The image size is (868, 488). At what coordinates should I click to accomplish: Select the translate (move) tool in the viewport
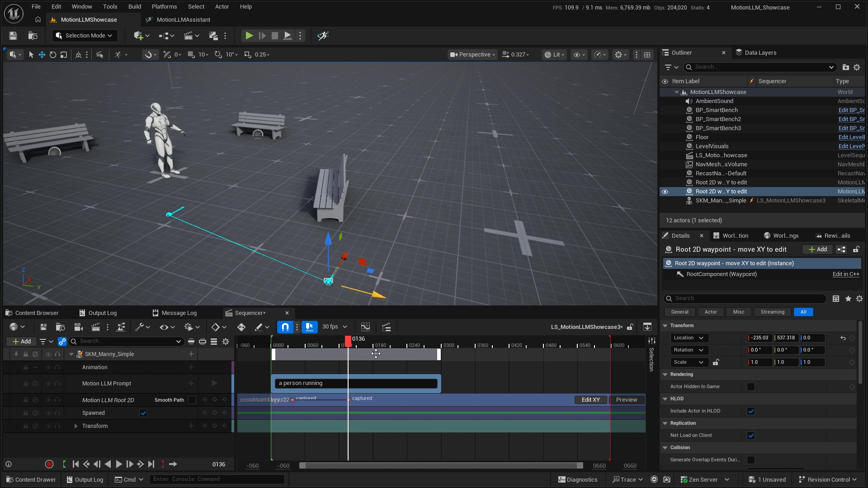(x=42, y=55)
